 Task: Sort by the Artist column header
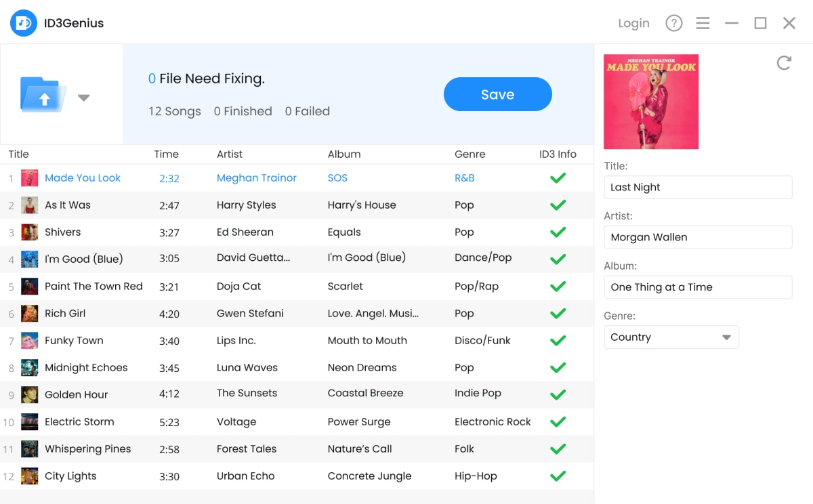(x=230, y=154)
